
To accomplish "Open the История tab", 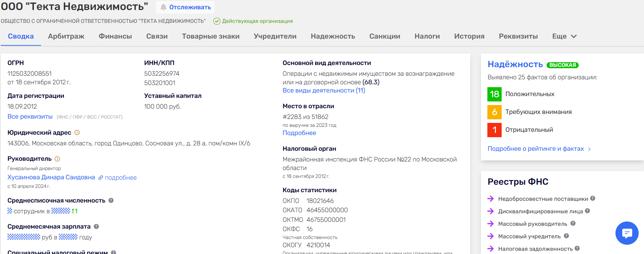I will click(x=469, y=36).
